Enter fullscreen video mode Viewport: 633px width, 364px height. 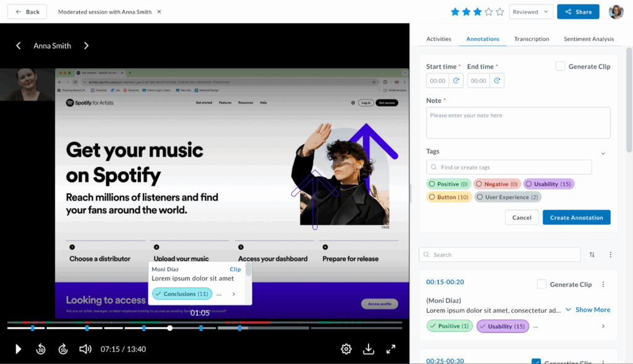[391, 349]
